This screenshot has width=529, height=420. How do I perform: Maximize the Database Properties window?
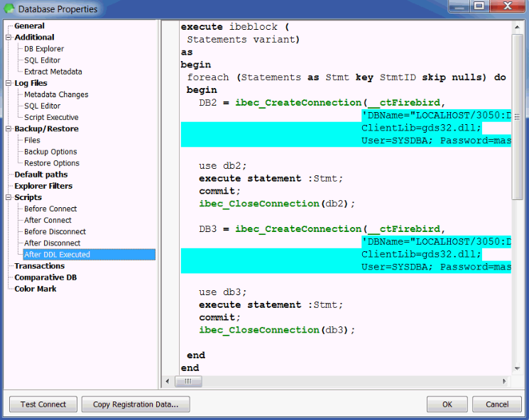[479, 6]
